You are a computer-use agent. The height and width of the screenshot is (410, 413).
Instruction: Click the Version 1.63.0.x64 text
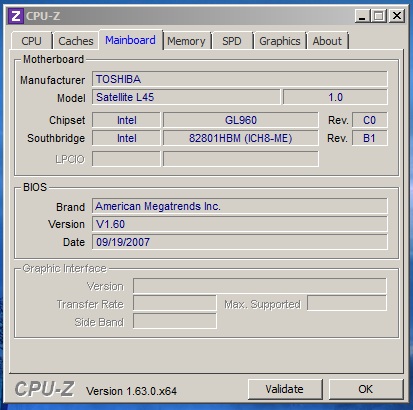coord(131,391)
